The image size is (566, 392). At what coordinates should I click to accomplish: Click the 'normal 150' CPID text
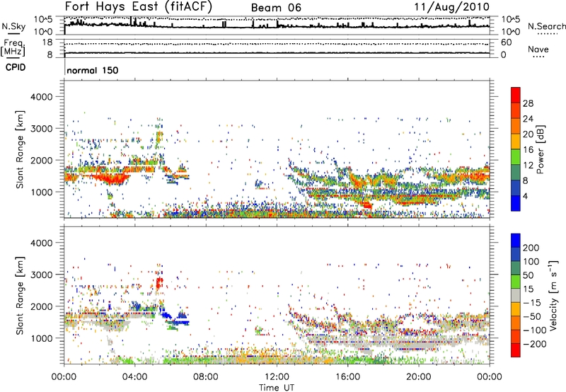(93, 70)
